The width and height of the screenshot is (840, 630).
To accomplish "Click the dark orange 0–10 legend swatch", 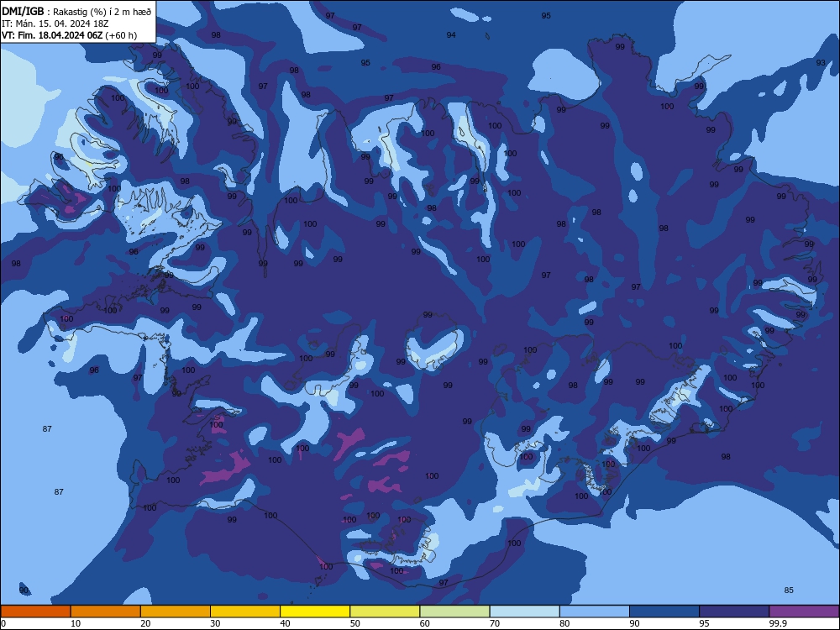I will (35, 612).
